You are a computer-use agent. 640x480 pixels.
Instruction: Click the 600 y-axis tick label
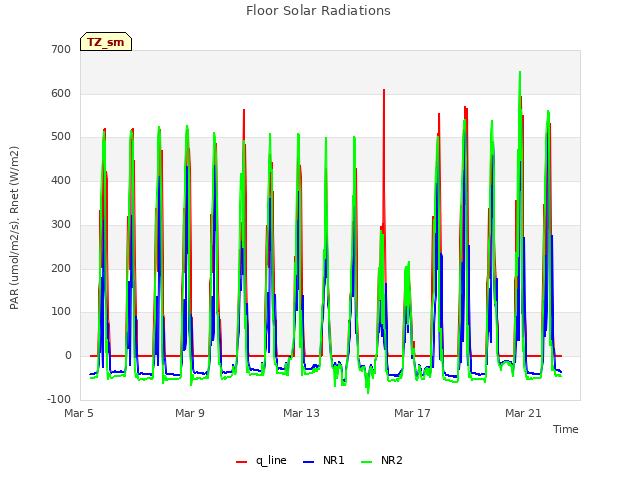pos(61,93)
